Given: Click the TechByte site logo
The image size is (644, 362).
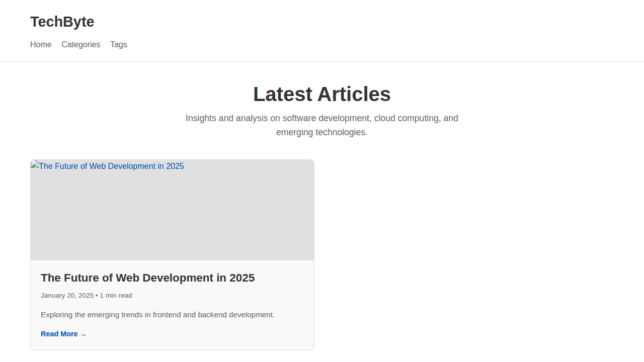Looking at the screenshot, I should (x=62, y=22).
